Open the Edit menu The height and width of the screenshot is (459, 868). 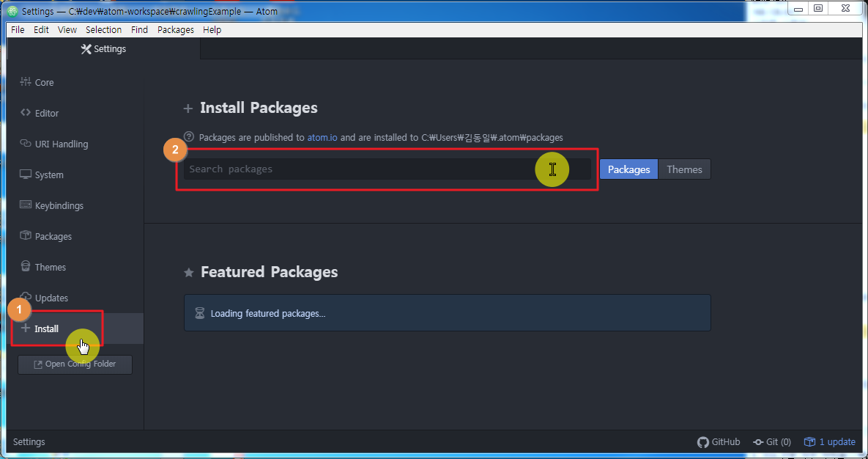[x=41, y=30]
